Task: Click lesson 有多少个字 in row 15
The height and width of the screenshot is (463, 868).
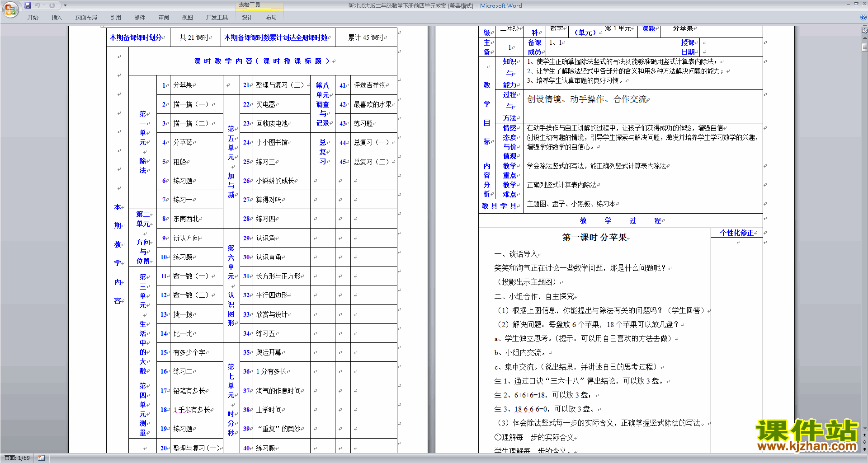Action: tap(189, 352)
